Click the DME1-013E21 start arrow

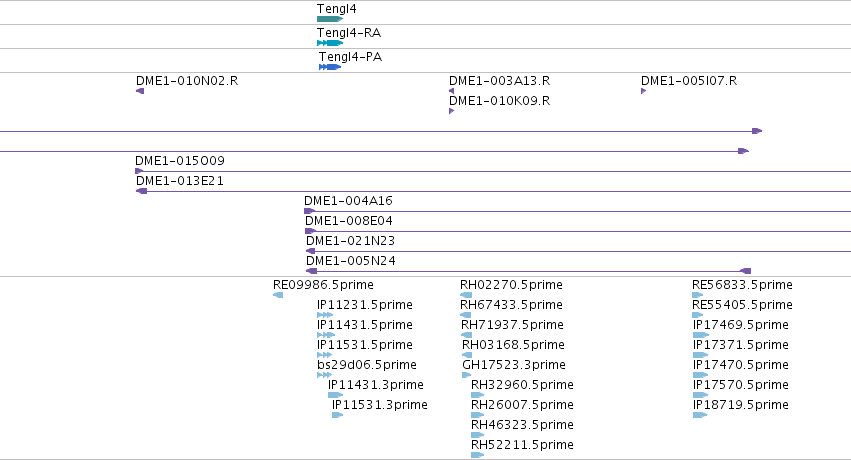[141, 191]
